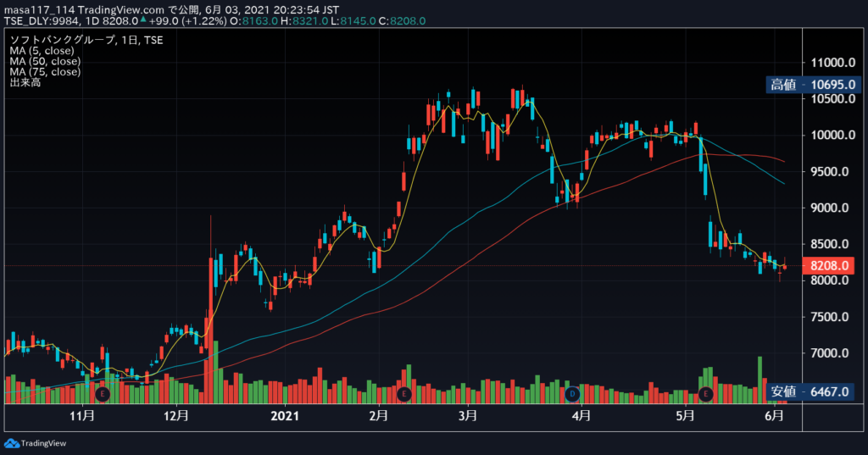868x455 pixels.
Task: Click the TSE_DLY:9984 symbol text
Action: pyautogui.click(x=42, y=21)
